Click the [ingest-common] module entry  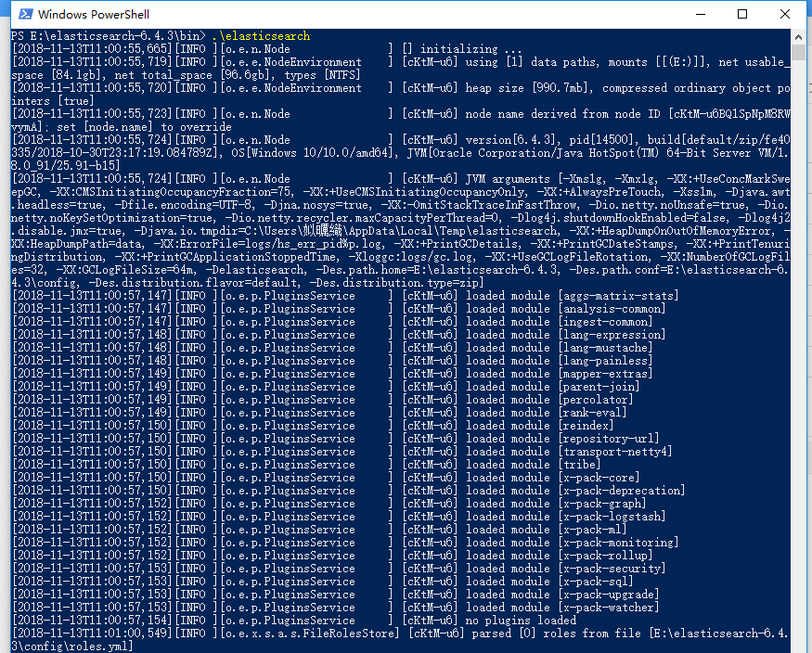tap(605, 322)
